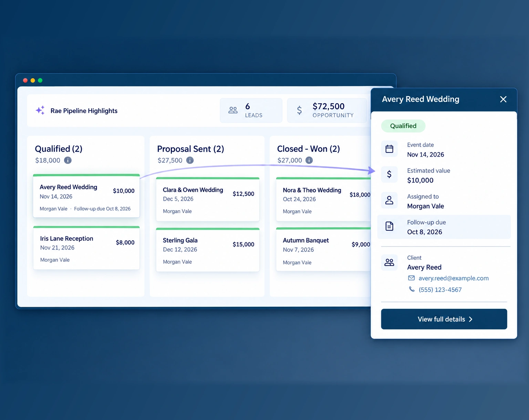Click the dollar icon in the Opportunity stat
Viewport: 529px width, 420px height.
(299, 110)
